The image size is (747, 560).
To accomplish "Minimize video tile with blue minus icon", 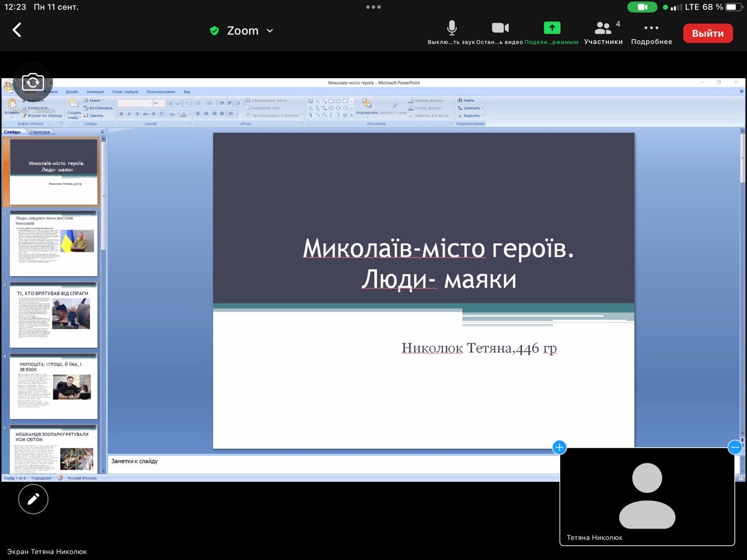I will point(735,447).
